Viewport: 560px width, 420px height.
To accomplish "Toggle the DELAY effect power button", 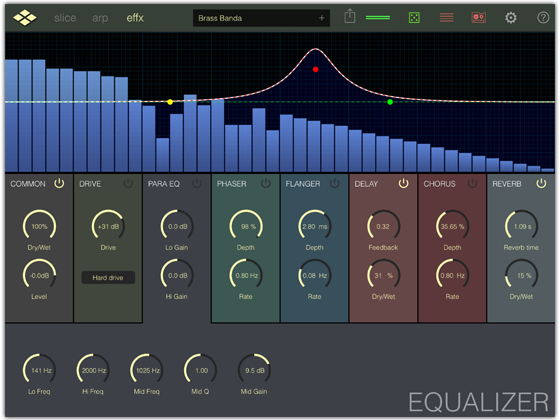I will [404, 183].
